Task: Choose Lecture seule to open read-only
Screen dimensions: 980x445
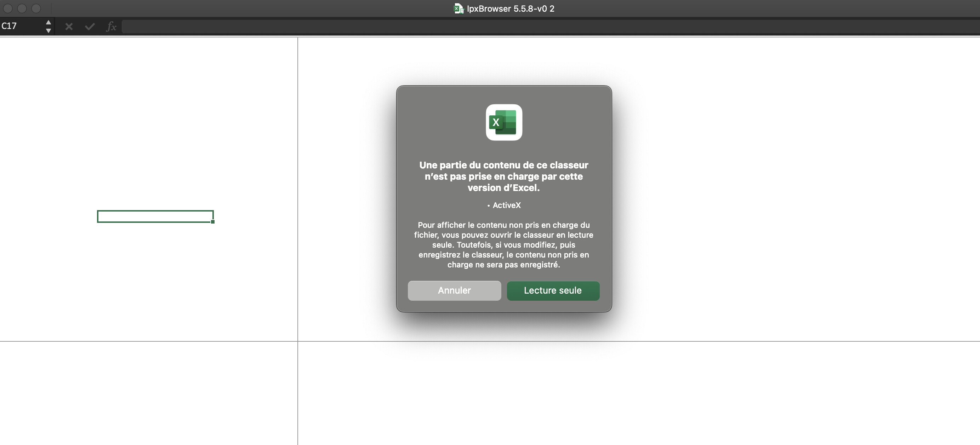Action: [x=553, y=291]
